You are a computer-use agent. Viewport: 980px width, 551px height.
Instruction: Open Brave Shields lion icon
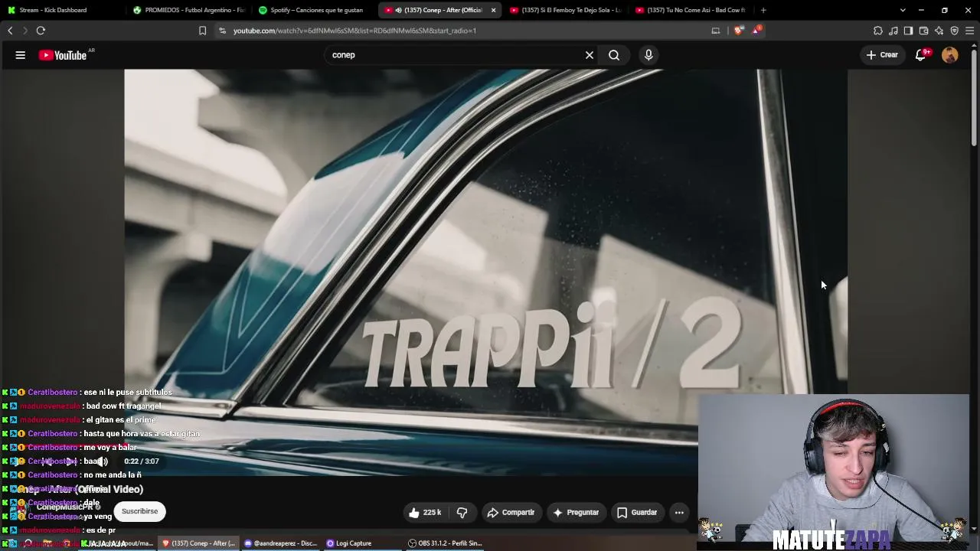click(x=738, y=31)
